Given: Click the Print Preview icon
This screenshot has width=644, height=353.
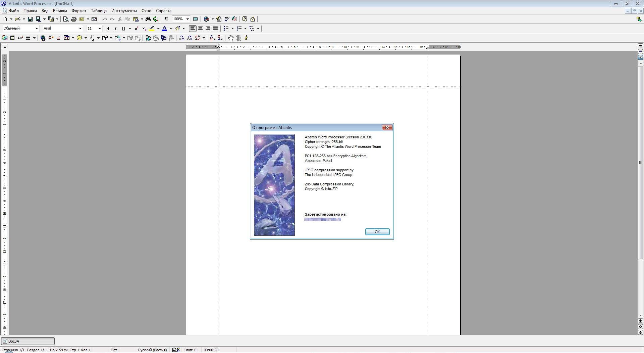Looking at the screenshot, I should (66, 19).
